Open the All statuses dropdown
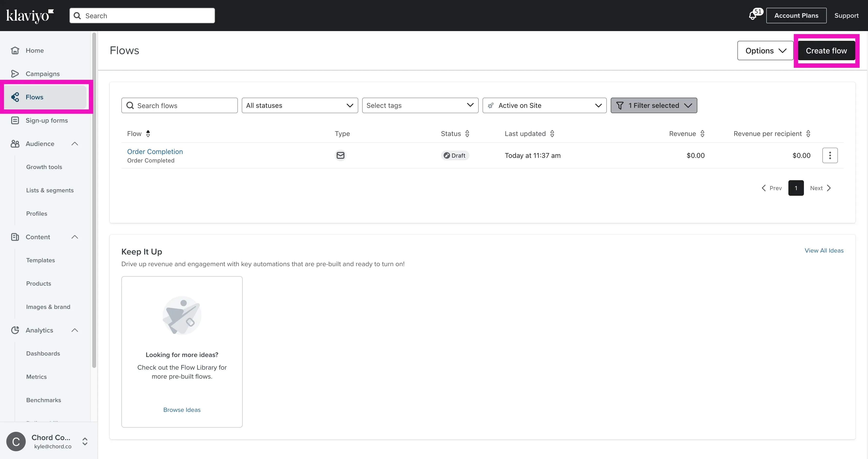The image size is (868, 459). [x=300, y=106]
